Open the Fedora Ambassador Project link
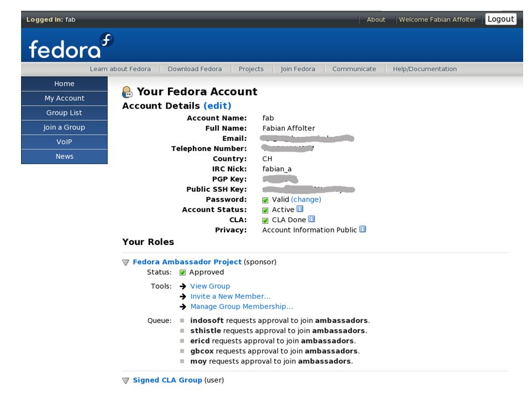 [x=187, y=262]
